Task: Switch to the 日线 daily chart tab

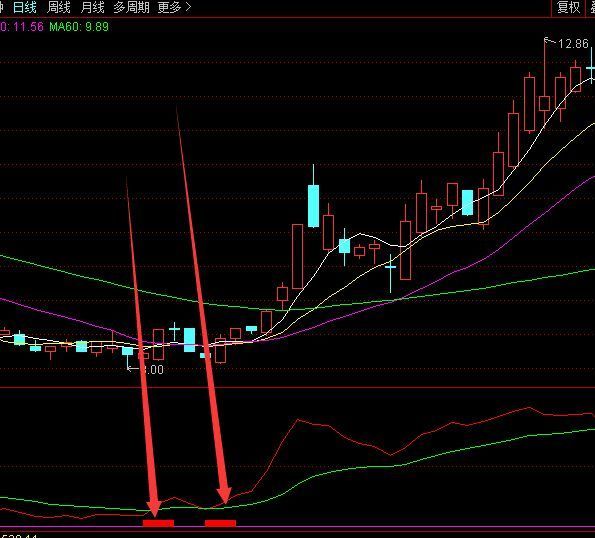Action: [x=25, y=7]
